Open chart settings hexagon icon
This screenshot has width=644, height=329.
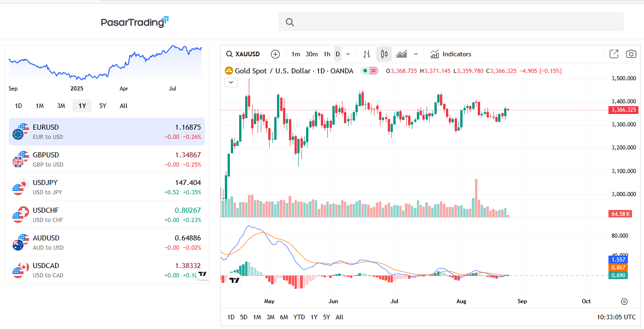coord(624,301)
